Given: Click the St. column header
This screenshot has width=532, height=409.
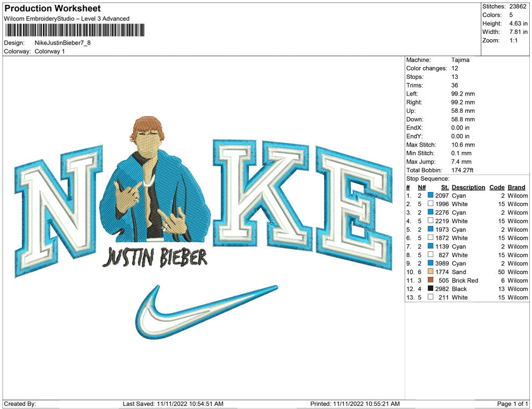Looking at the screenshot, I should click(445, 187).
